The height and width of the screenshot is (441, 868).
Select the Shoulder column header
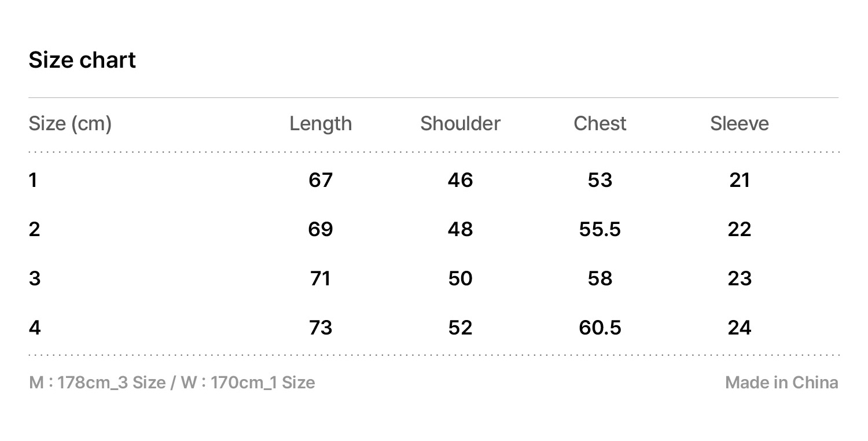point(460,123)
